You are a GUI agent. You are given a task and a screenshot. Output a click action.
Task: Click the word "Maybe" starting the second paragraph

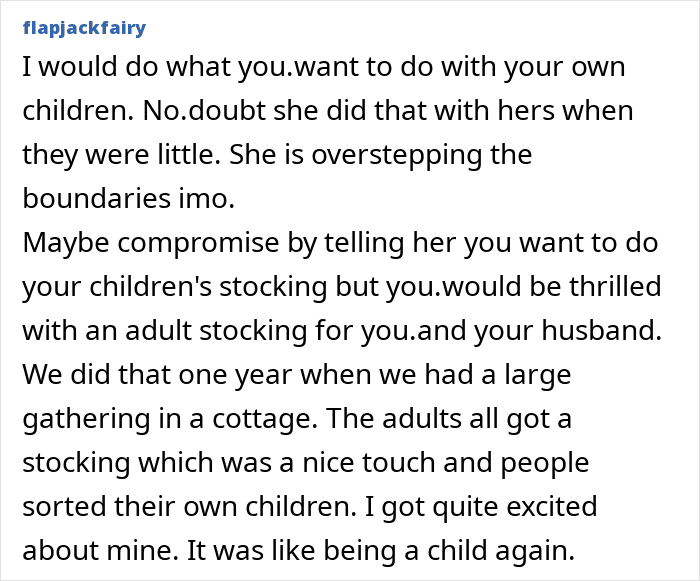coord(62,244)
